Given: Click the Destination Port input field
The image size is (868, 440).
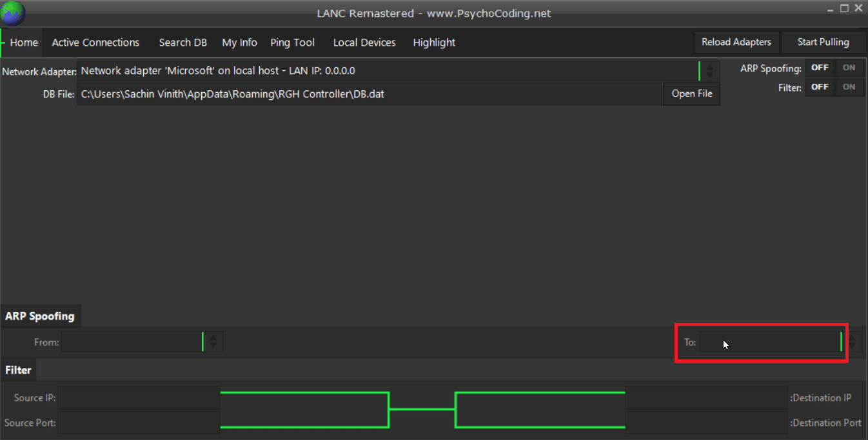Looking at the screenshot, I should point(706,423).
